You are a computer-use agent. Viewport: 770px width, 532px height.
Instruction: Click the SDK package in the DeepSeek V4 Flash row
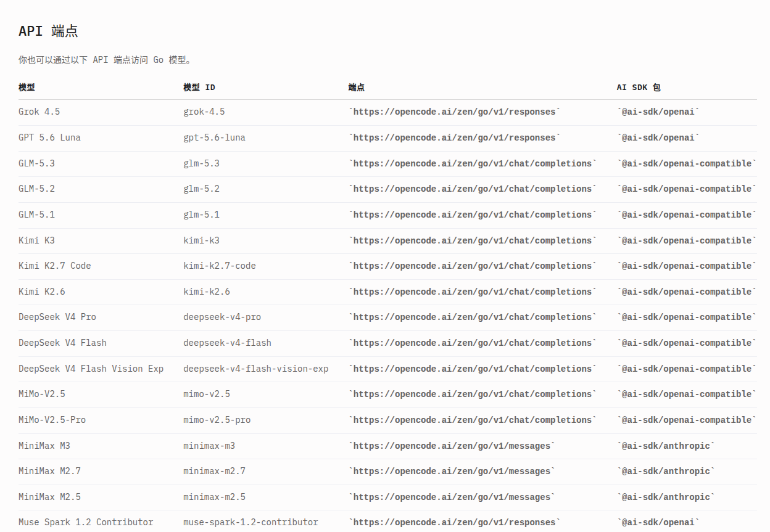coord(687,343)
